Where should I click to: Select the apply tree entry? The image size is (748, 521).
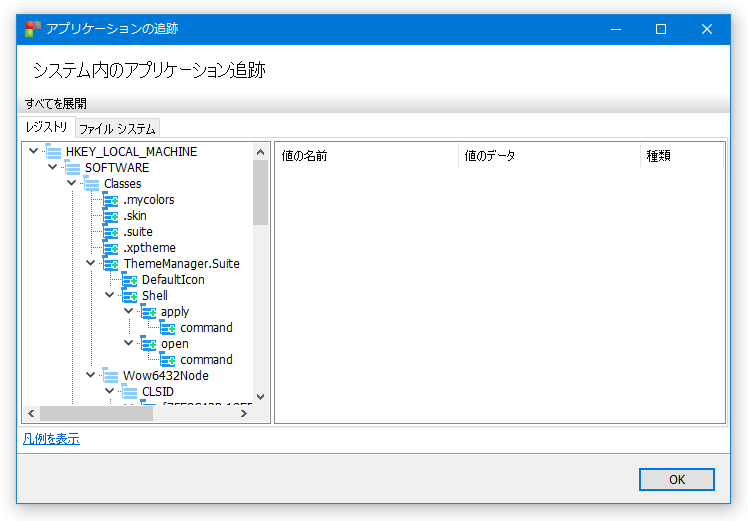tap(175, 312)
